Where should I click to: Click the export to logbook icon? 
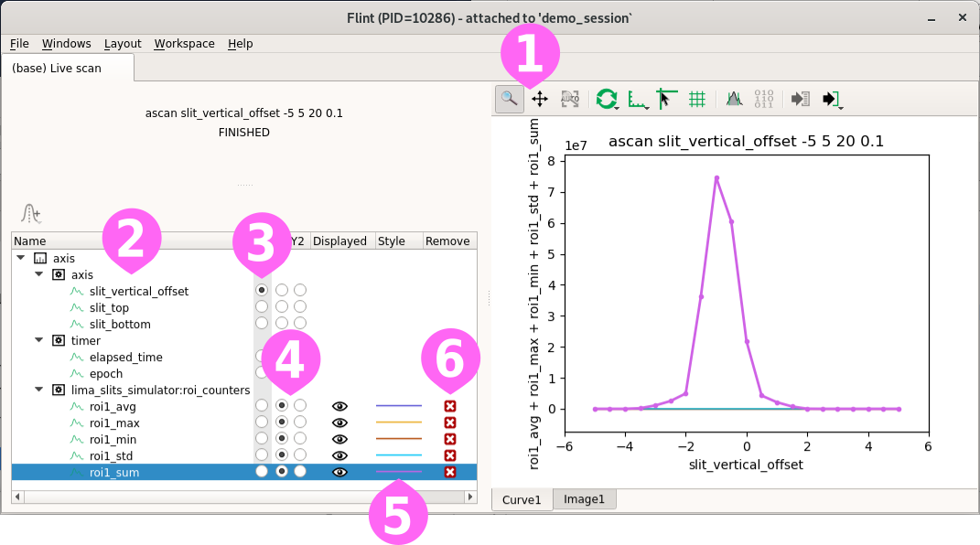pyautogui.click(x=800, y=99)
